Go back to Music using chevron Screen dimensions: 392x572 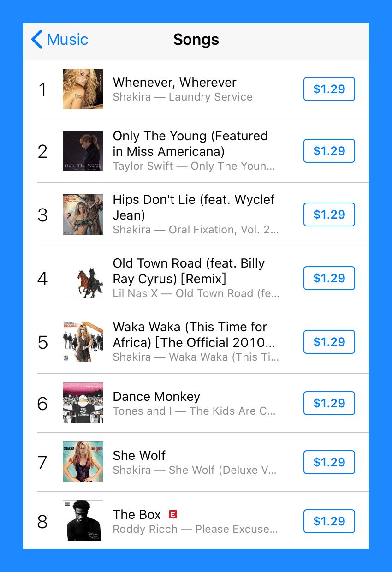tap(37, 40)
